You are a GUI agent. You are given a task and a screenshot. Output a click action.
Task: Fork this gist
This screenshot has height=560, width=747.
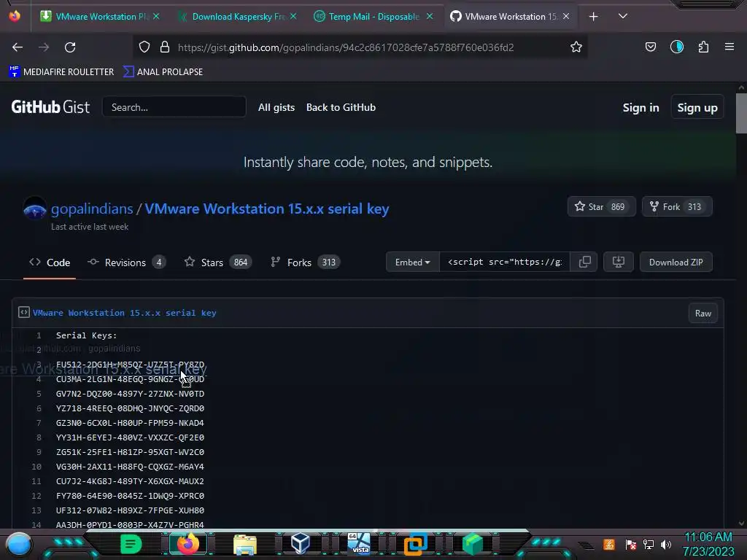pyautogui.click(x=677, y=206)
